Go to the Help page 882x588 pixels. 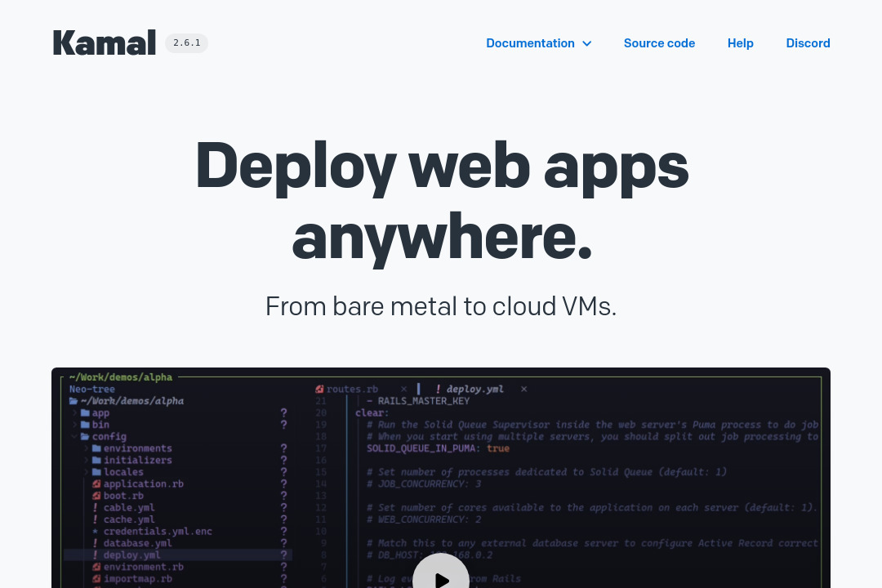[740, 43]
